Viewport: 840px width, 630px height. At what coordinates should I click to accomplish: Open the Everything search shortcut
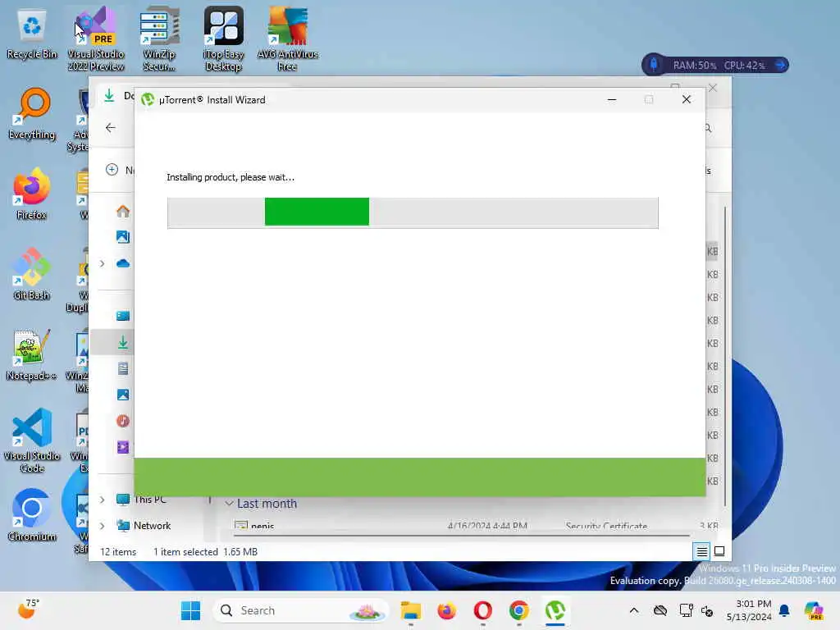click(x=32, y=113)
